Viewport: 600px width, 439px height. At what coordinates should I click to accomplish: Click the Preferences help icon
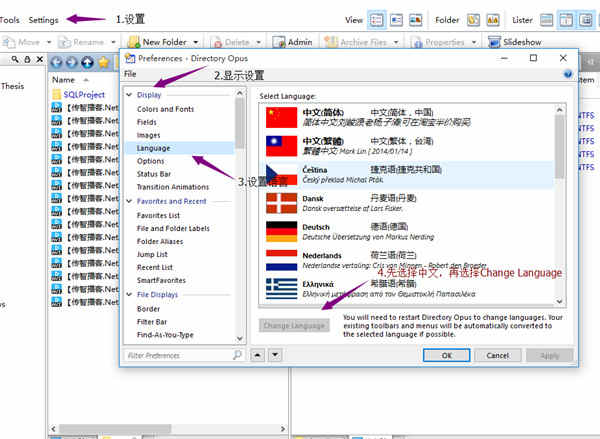click(568, 74)
